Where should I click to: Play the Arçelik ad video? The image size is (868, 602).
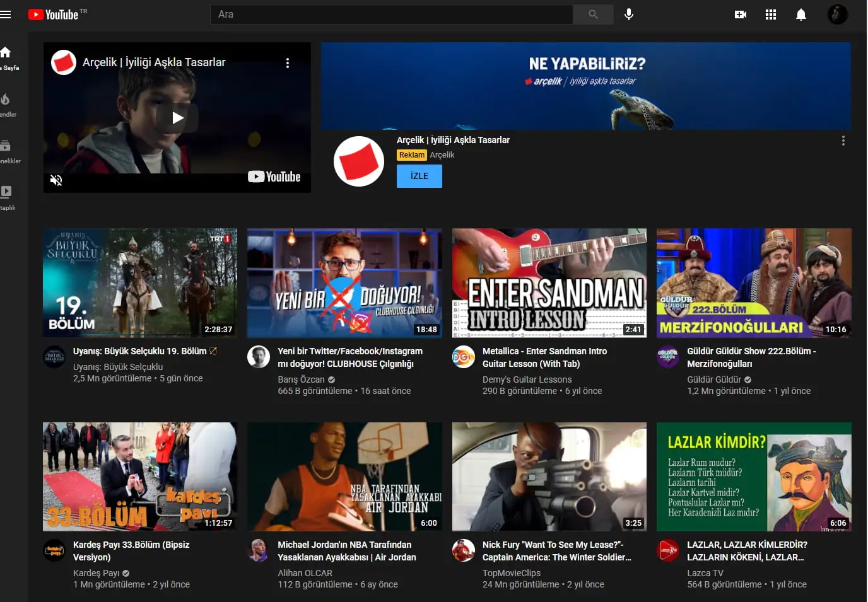tap(177, 117)
